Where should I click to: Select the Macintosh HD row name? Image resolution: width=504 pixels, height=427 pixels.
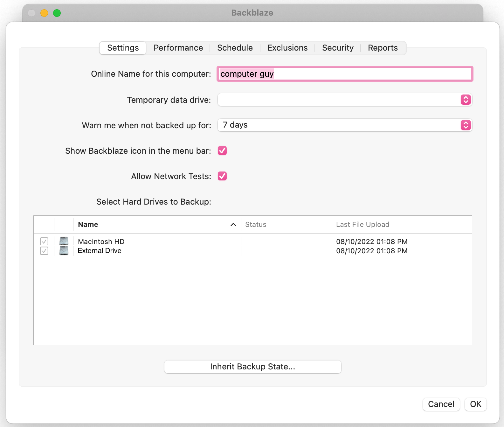tap(101, 241)
